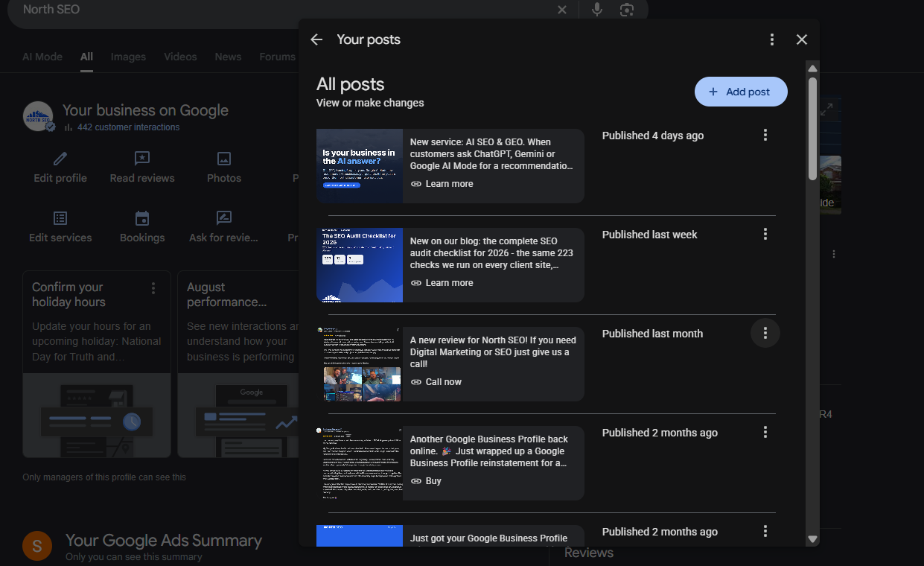924x566 pixels.
Task: Open options for post published 4 days ago
Action: pos(765,135)
